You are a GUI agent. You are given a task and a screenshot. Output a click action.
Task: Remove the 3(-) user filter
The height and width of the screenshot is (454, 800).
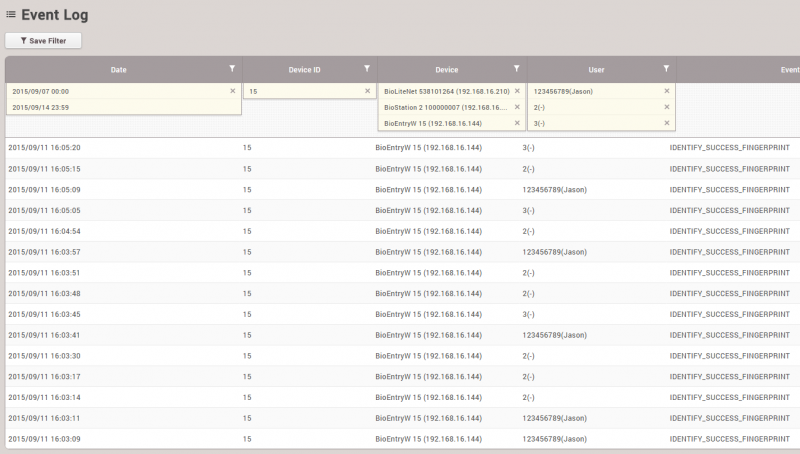point(667,123)
